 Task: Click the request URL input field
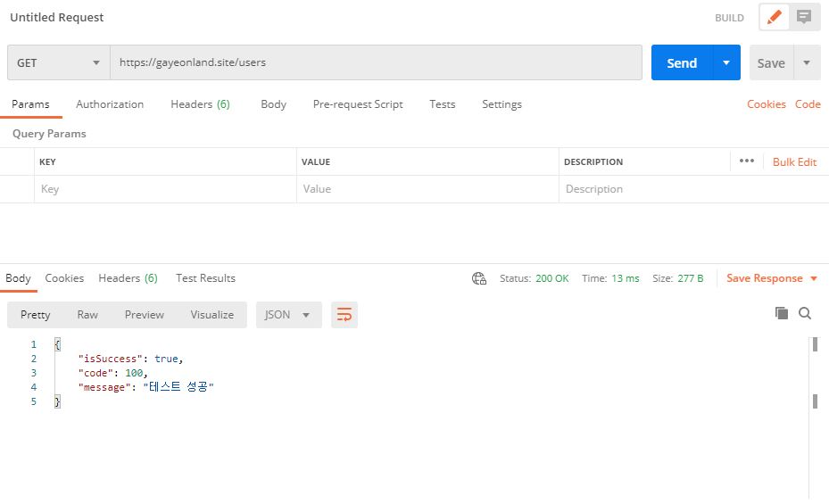coord(375,63)
